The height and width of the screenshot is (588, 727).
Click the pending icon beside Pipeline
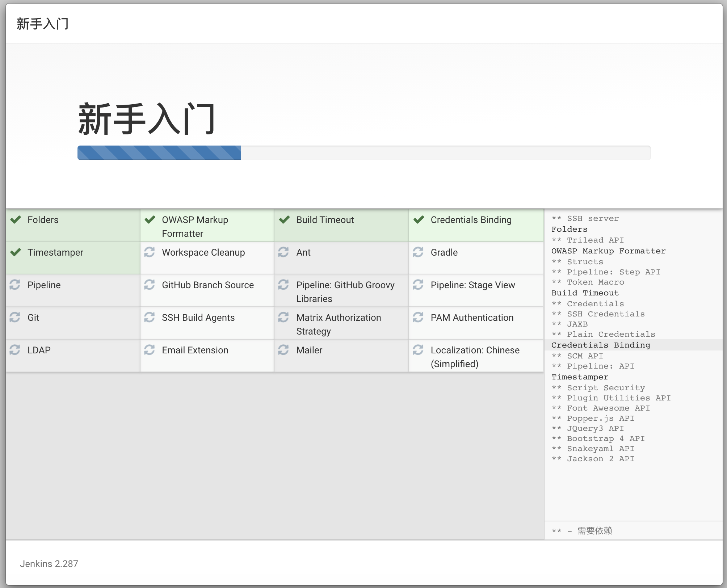coord(15,285)
